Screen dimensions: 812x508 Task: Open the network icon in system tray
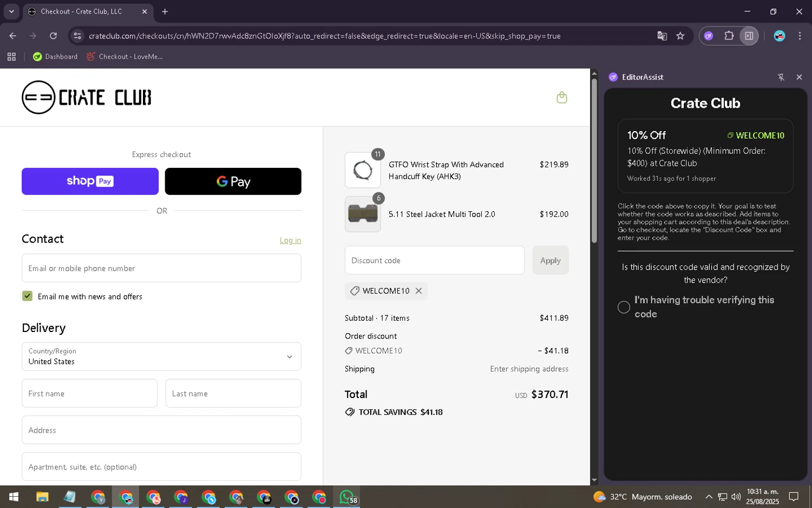[x=723, y=497]
